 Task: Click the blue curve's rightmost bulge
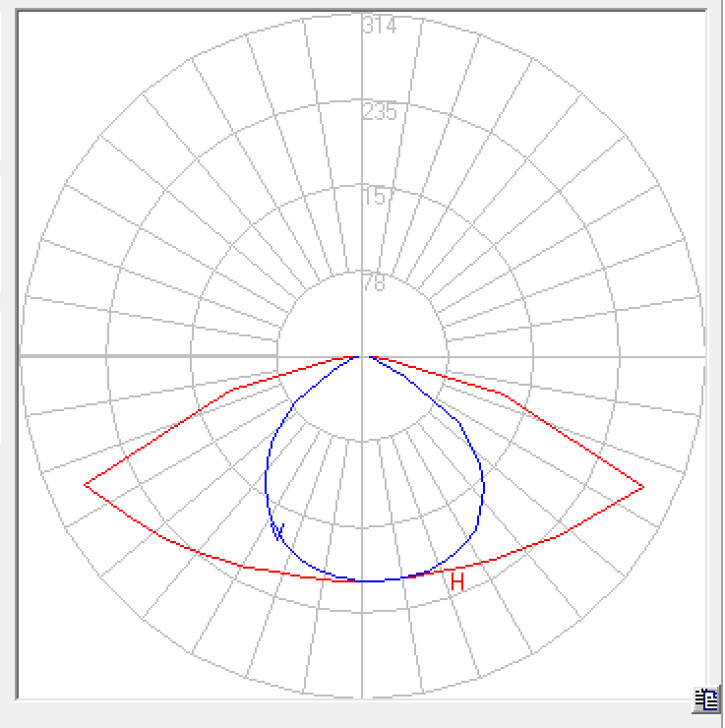pos(482,487)
